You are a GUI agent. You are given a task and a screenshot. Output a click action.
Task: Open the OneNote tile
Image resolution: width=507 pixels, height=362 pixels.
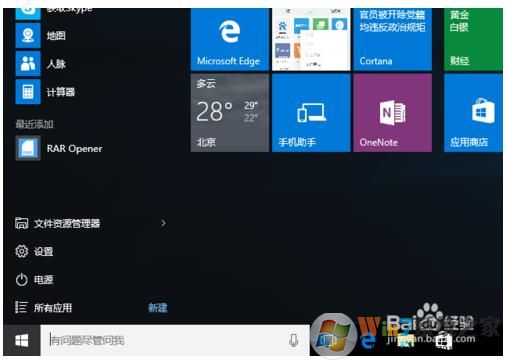392,113
